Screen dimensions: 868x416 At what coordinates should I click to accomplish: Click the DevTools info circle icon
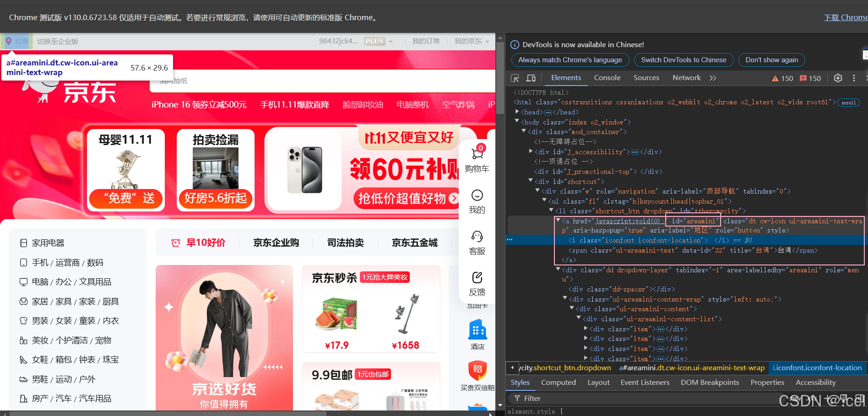point(515,44)
